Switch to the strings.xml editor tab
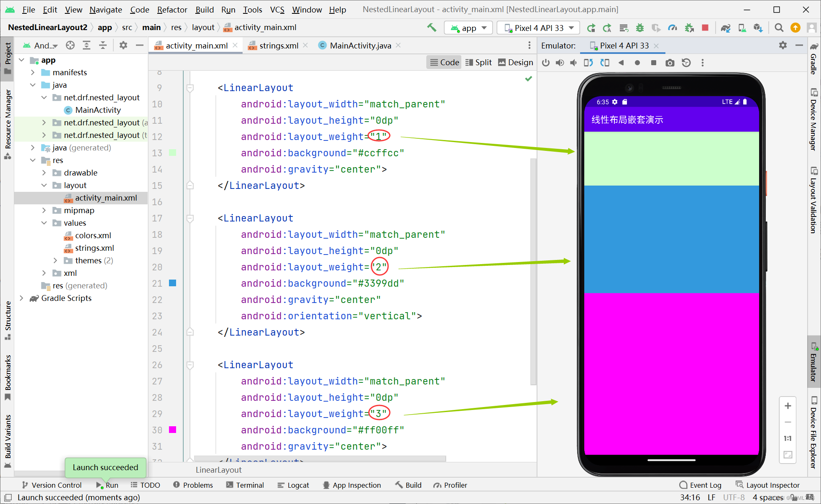Image resolution: width=821 pixels, height=504 pixels. coord(279,46)
